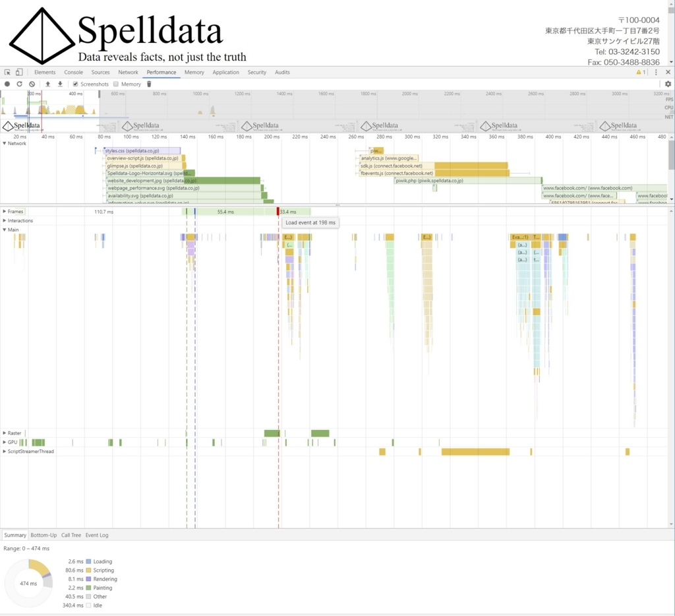Select the sdk.js connect.facebook.net request
Viewport: 675px width, 616px height.
(x=434, y=166)
